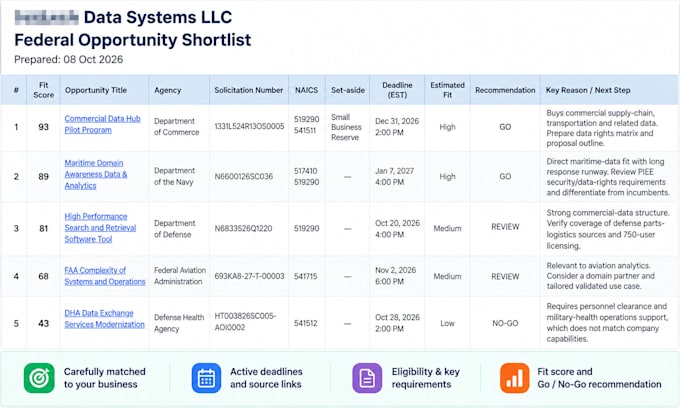Click the Solicitation Number column header

(248, 90)
